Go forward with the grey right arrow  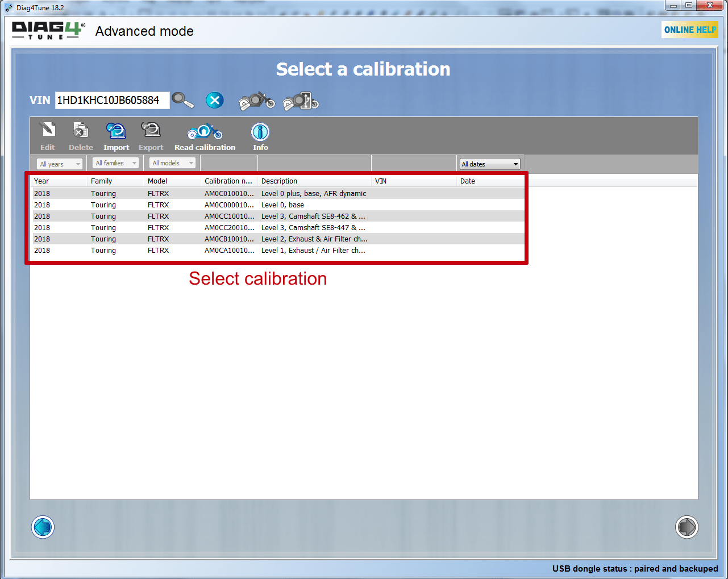687,527
